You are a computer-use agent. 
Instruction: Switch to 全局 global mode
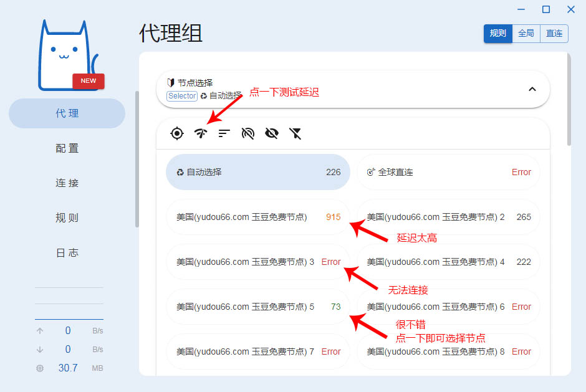pos(526,34)
